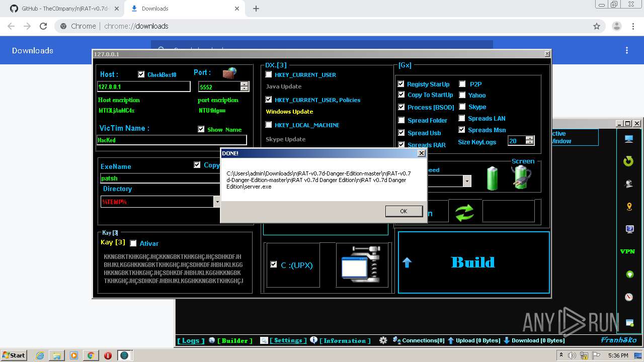The height and width of the screenshot is (362, 644).
Task: Click the info circle icon before Information
Action: [x=313, y=340]
